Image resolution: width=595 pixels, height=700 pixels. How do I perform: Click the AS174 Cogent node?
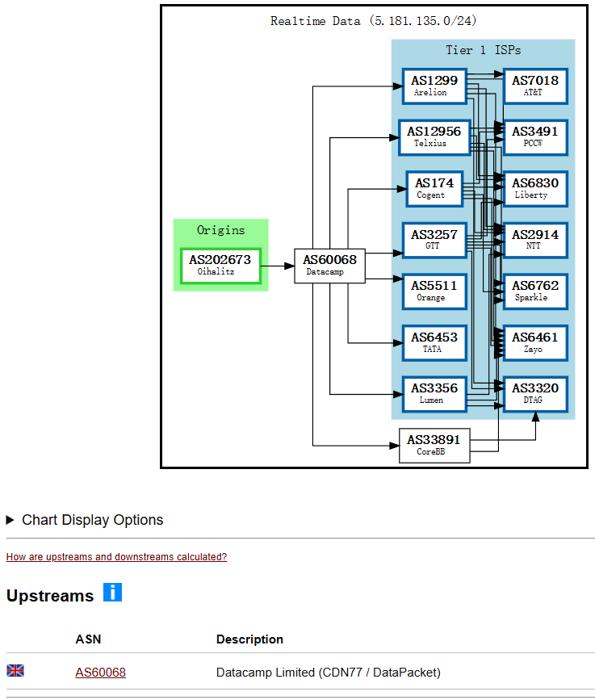(x=434, y=189)
